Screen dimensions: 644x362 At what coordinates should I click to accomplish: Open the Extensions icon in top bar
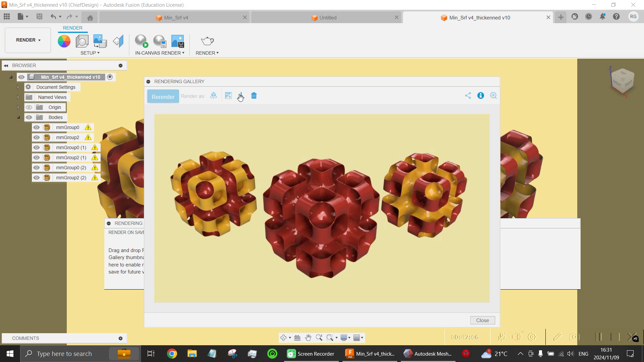click(575, 16)
